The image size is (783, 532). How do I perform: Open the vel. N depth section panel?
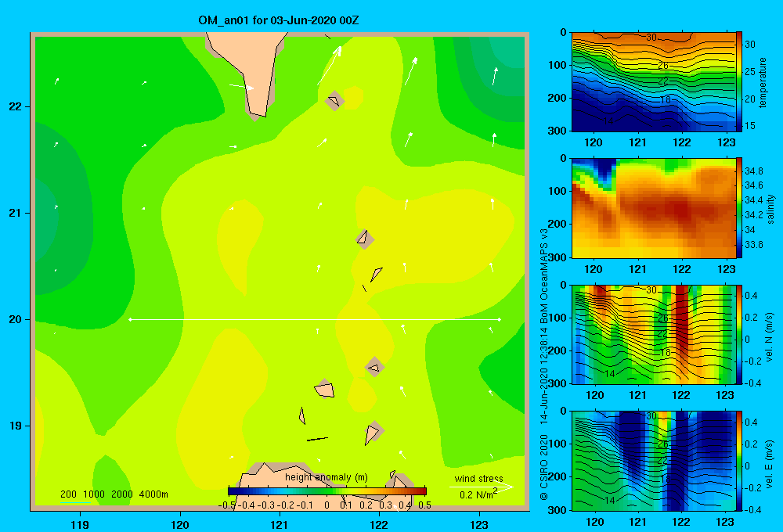tap(653, 334)
